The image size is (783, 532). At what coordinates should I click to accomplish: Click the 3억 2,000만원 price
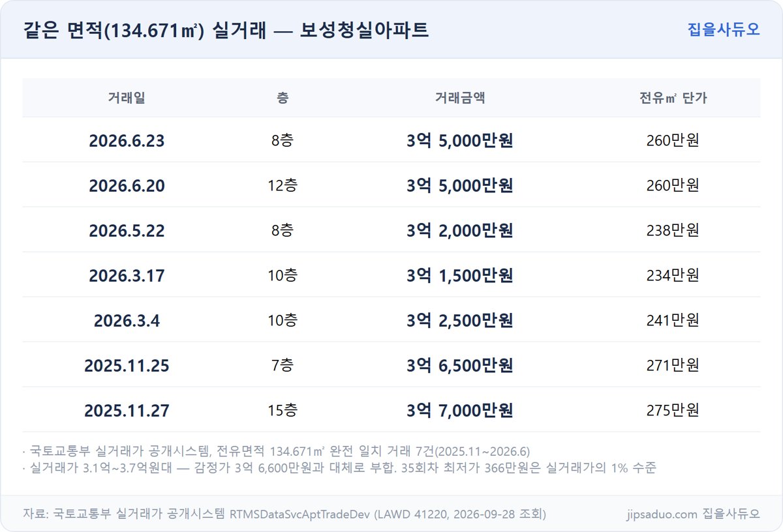click(x=460, y=231)
